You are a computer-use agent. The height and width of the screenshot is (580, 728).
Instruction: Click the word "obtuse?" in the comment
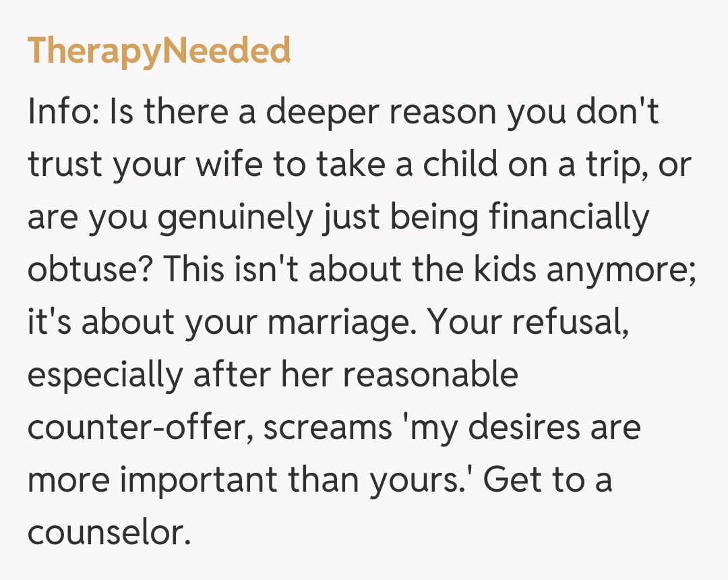pyautogui.click(x=91, y=270)
